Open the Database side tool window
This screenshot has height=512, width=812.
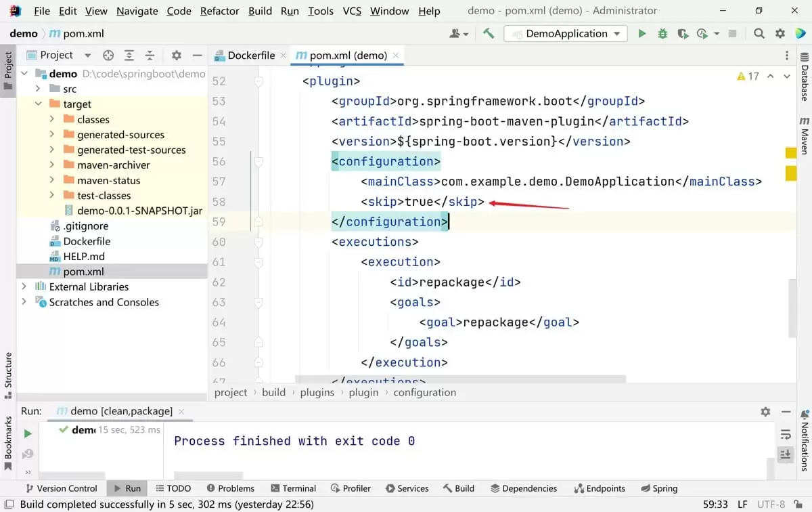point(805,79)
